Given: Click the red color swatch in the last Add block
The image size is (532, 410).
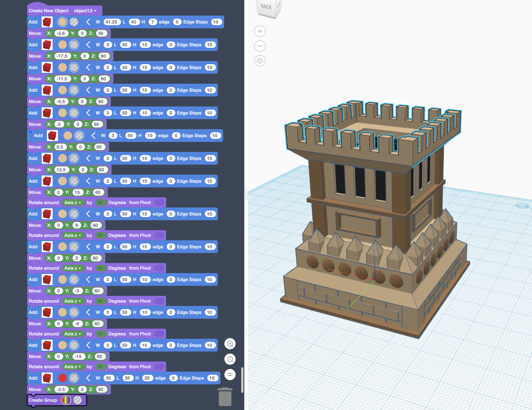Looking at the screenshot, I should click(63, 378).
